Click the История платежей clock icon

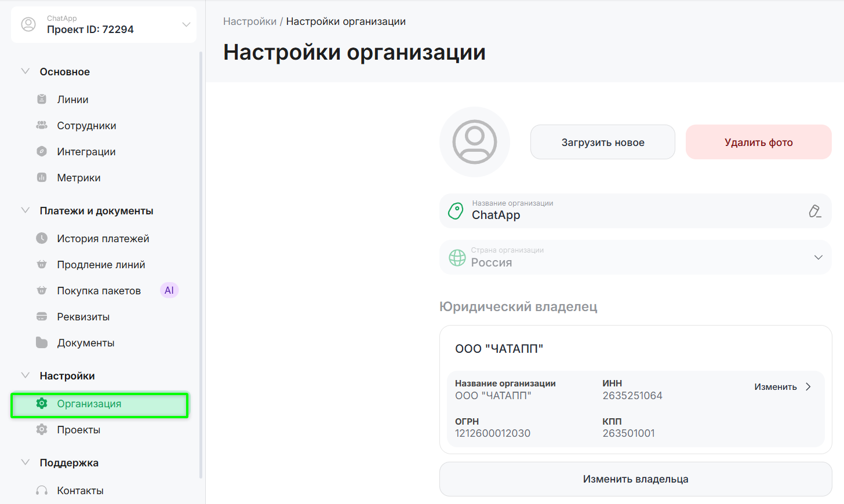(x=42, y=239)
